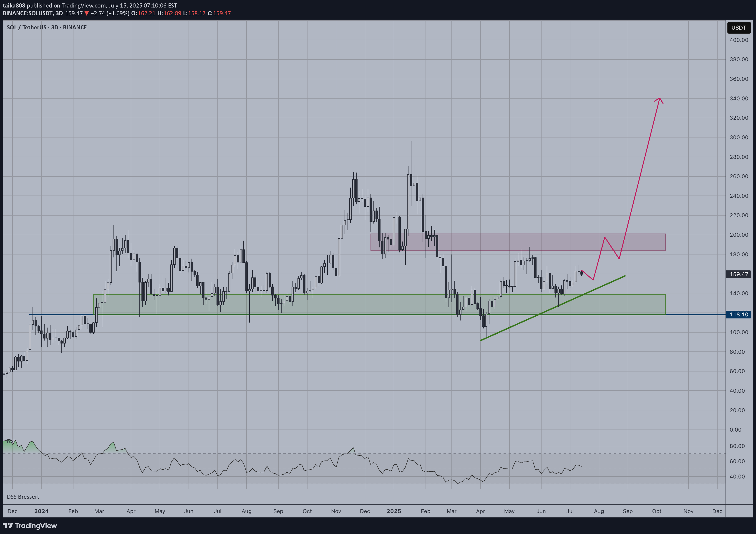Click the RSI indicator label
This screenshot has width=756, height=534.
(11, 441)
